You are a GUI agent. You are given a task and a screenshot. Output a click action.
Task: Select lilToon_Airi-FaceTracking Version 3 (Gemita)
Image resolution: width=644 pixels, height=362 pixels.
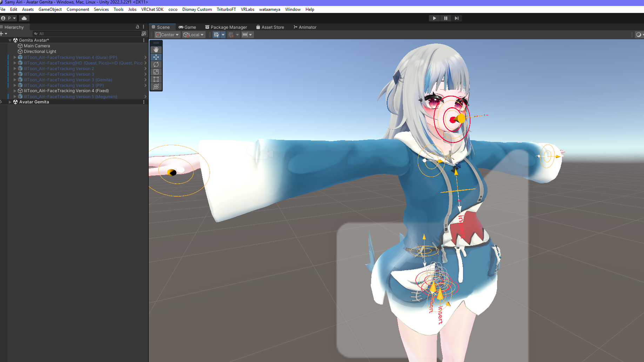click(x=68, y=80)
